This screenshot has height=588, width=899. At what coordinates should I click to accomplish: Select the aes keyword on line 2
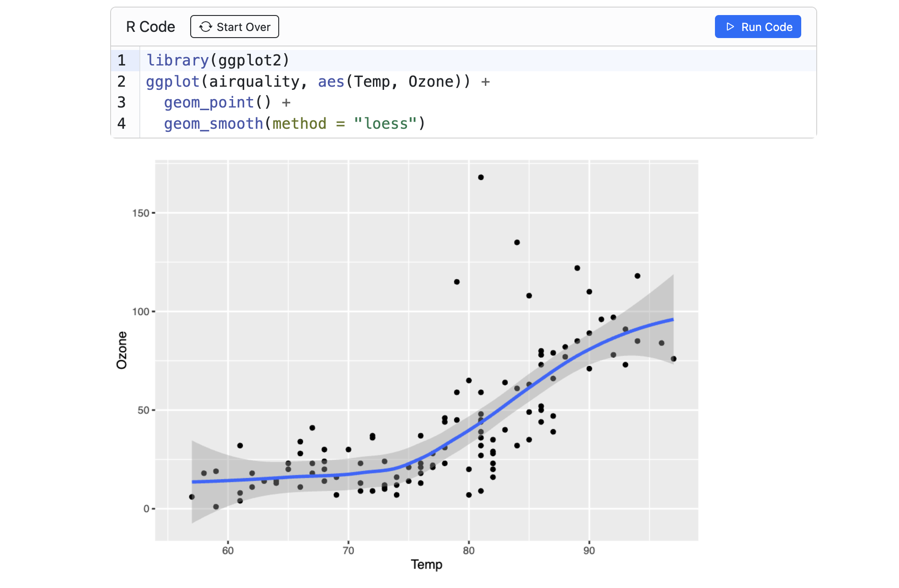pos(331,81)
